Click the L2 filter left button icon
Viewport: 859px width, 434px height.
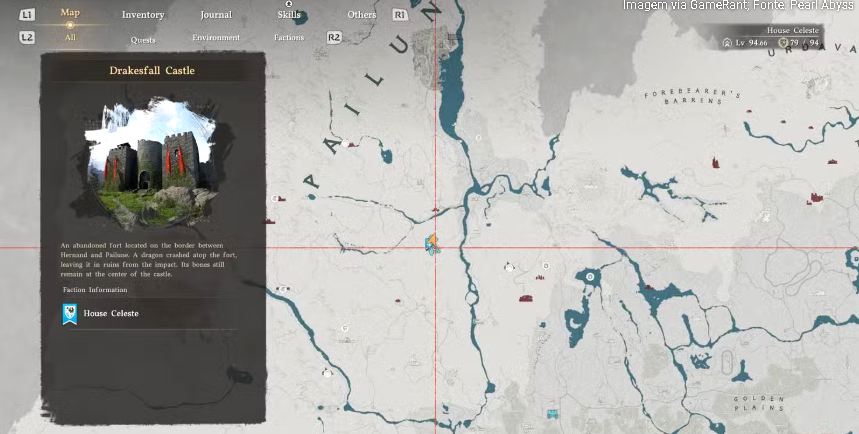click(27, 37)
